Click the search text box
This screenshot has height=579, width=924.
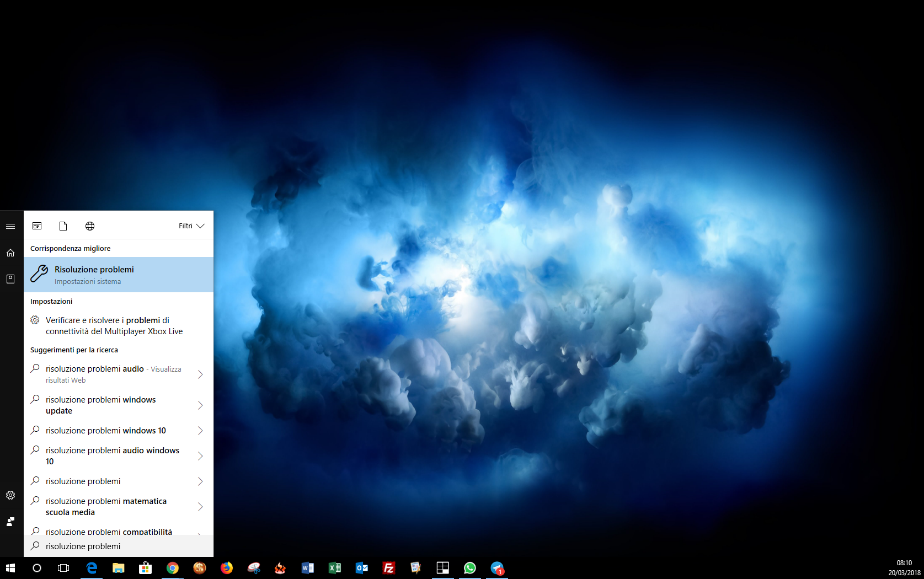tap(119, 546)
